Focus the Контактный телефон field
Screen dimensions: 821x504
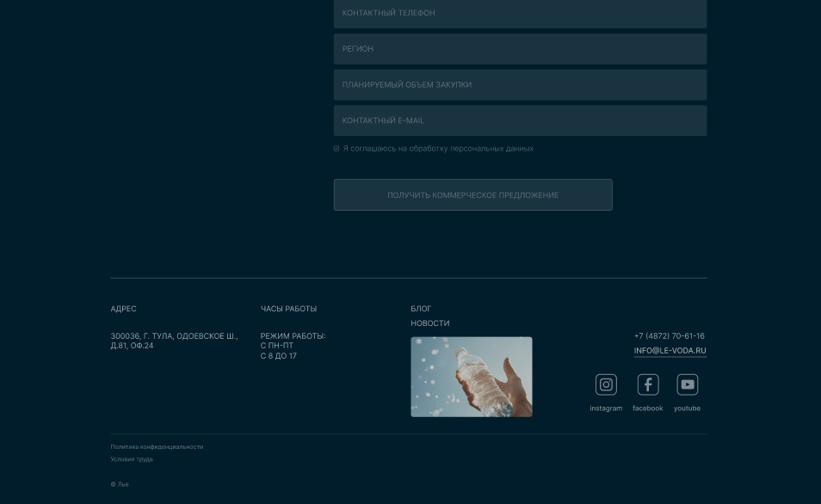[x=520, y=14]
